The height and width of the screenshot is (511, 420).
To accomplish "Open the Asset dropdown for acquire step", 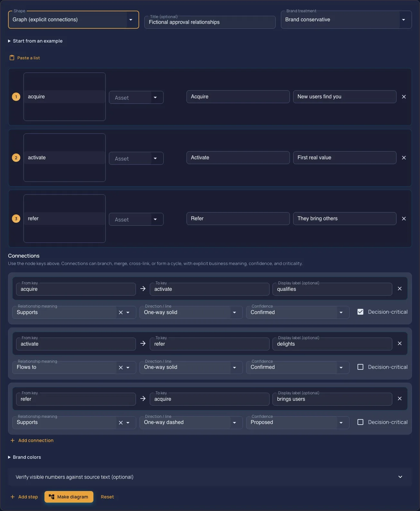I will point(136,97).
